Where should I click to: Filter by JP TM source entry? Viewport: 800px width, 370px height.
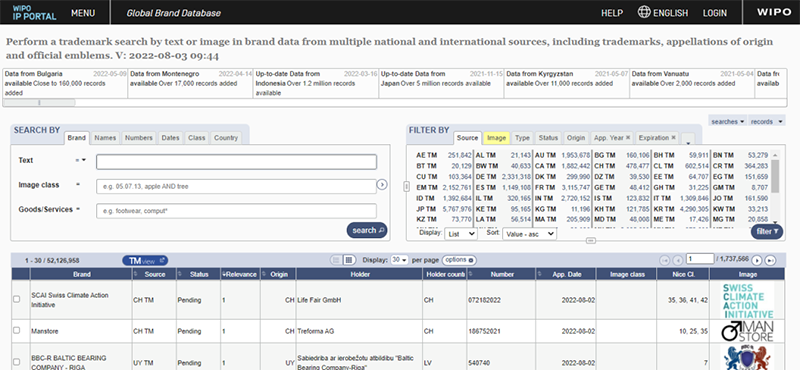coord(443,209)
